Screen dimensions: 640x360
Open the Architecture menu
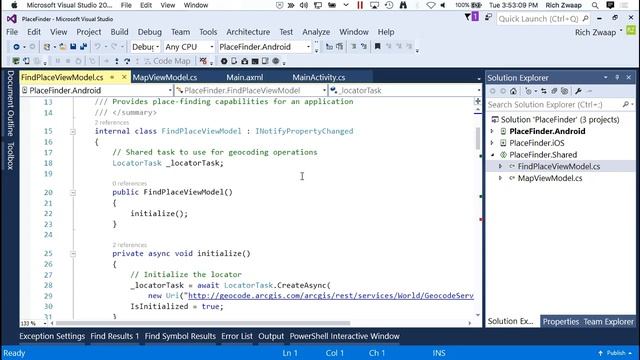248,32
